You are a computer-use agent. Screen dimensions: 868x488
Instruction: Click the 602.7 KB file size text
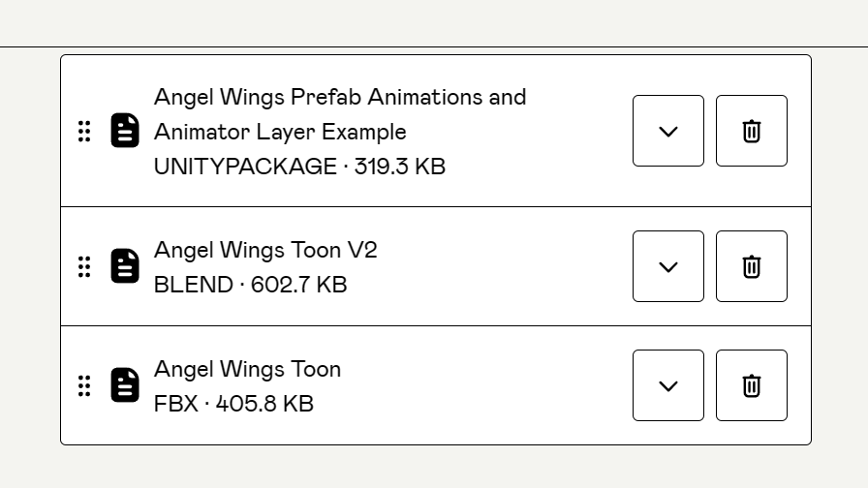click(298, 285)
